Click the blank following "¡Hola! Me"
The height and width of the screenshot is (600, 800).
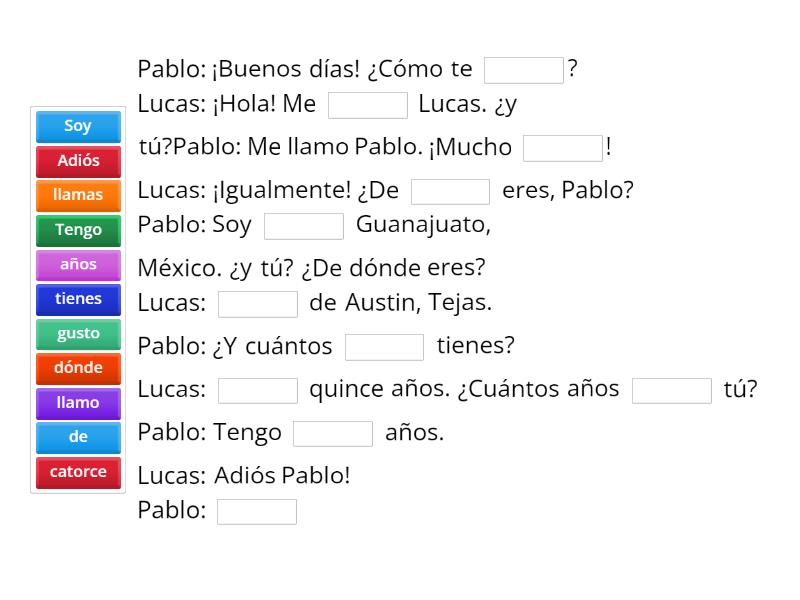pyautogui.click(x=368, y=104)
